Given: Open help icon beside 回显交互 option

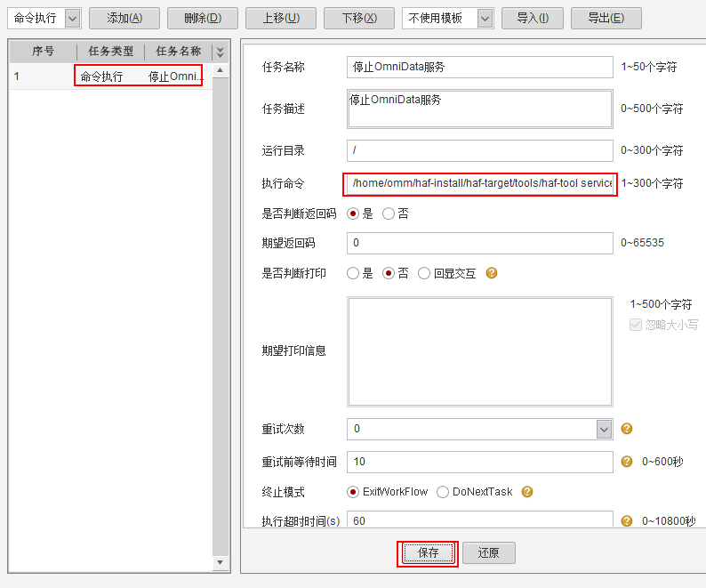Looking at the screenshot, I should tap(491, 273).
